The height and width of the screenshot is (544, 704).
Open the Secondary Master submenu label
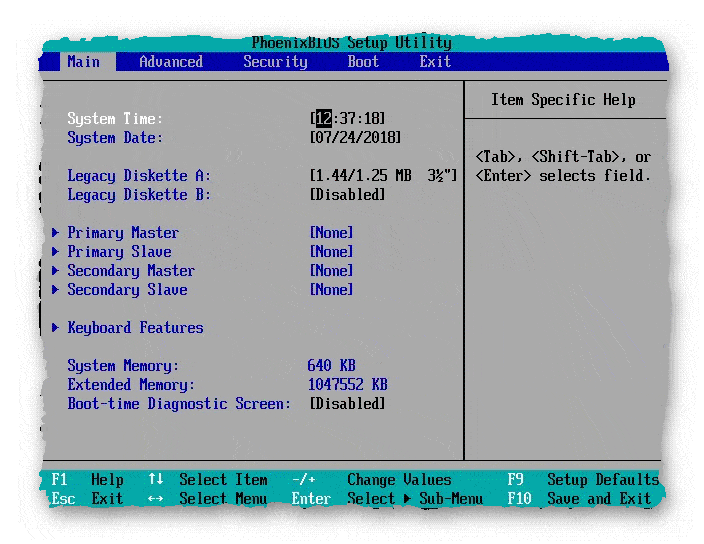tap(131, 271)
